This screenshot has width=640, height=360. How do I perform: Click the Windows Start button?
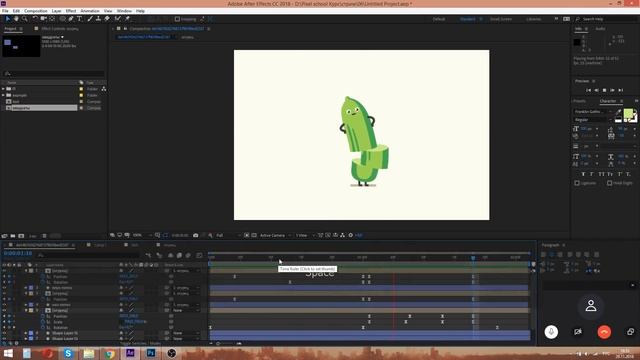pyautogui.click(x=8, y=353)
